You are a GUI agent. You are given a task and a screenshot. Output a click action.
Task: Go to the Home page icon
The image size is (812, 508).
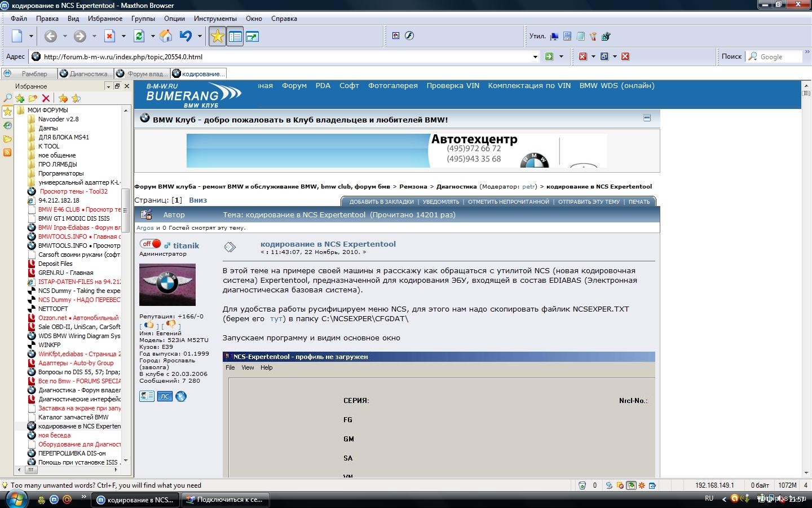[166, 37]
